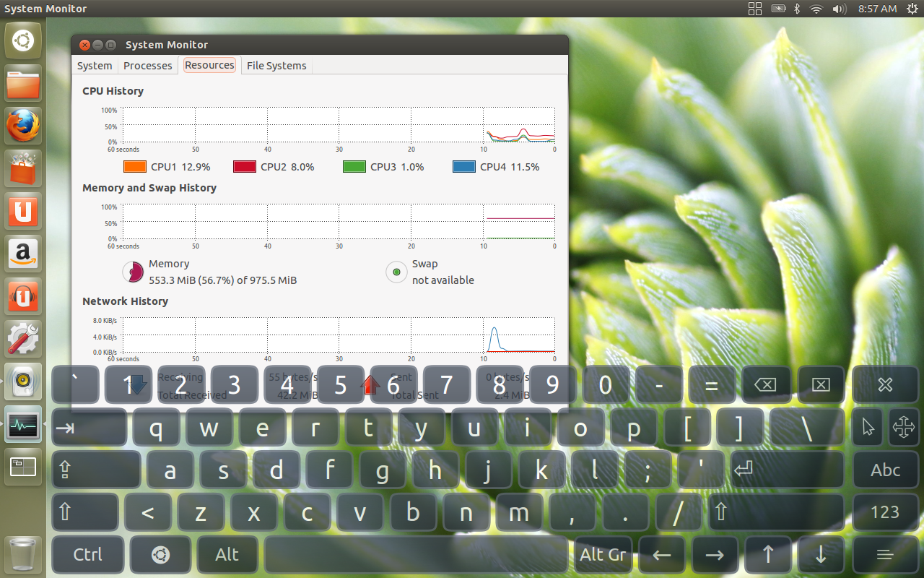Toggle the Alt Gr modifier key

(603, 555)
